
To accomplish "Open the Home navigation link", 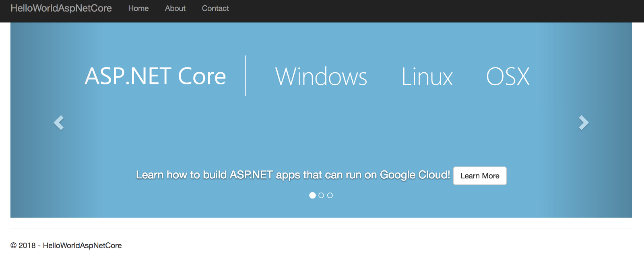I will pyautogui.click(x=138, y=8).
